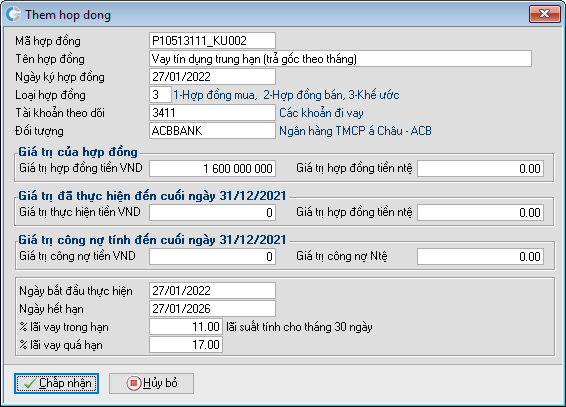Select the Giá trị công nợ tiền VND field
566x407 pixels.
[212, 257]
